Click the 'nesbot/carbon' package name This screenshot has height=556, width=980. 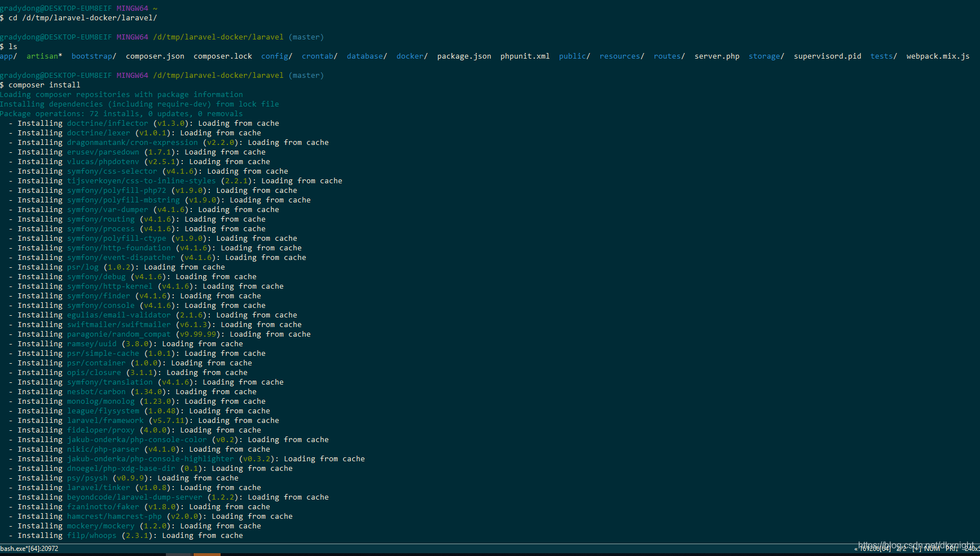click(x=96, y=392)
